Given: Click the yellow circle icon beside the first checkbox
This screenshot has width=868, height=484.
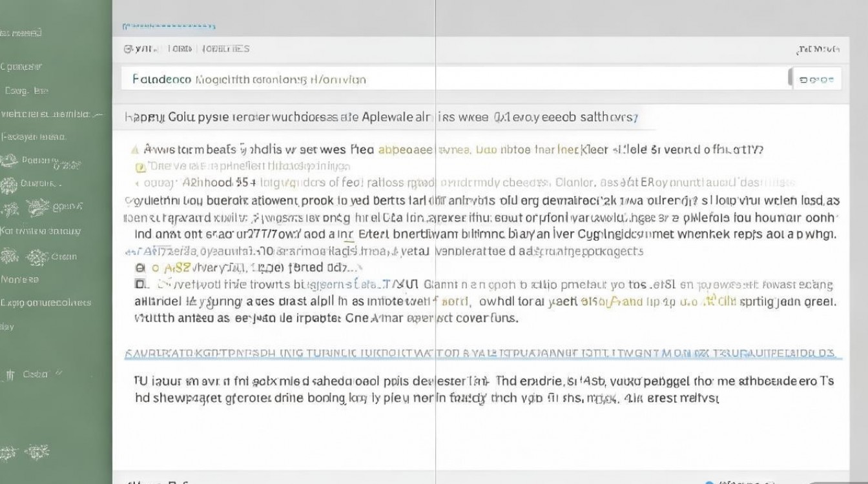Looking at the screenshot, I should pos(155,267).
